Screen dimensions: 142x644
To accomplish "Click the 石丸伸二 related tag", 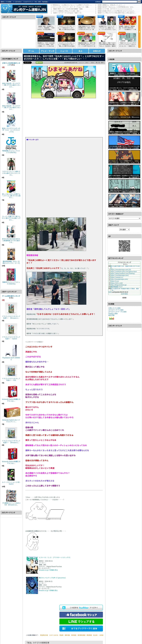I will 95,635.
